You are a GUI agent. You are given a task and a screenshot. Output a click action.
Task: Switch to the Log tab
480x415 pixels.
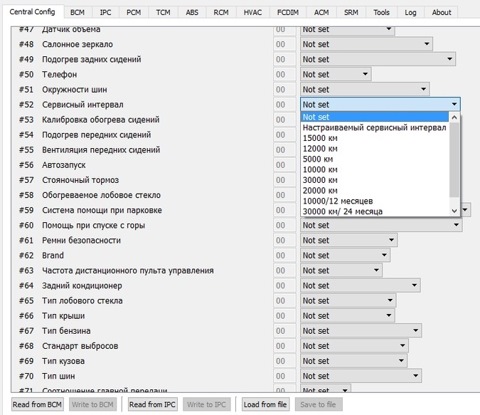tap(410, 12)
